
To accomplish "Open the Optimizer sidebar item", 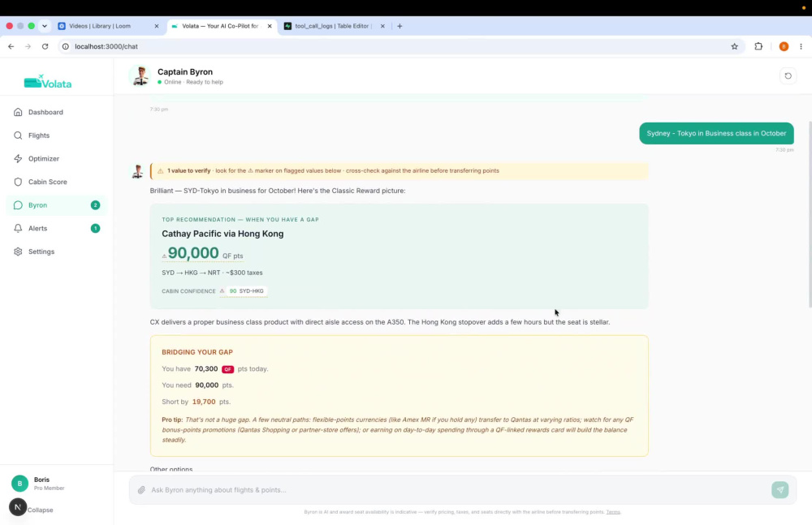I will 57,158.
